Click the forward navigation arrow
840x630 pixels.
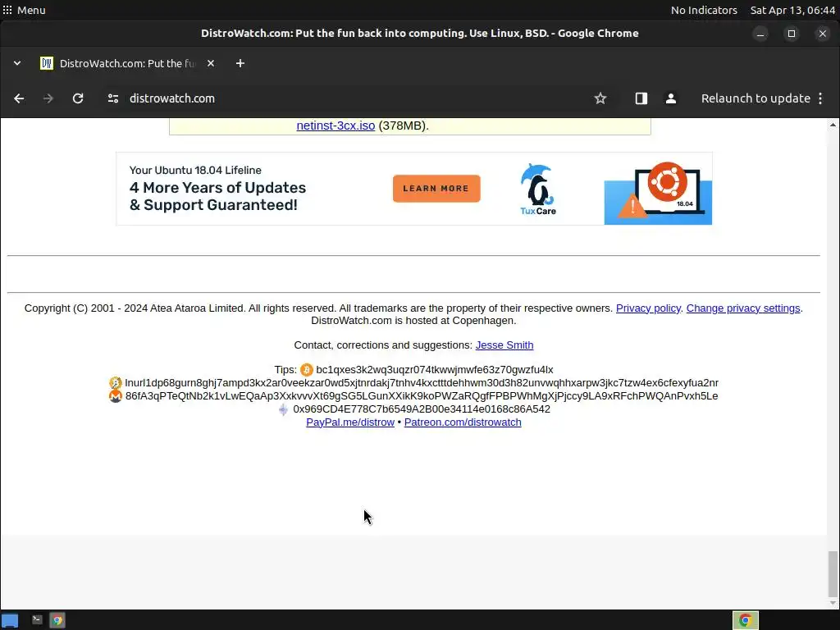pos(48,98)
